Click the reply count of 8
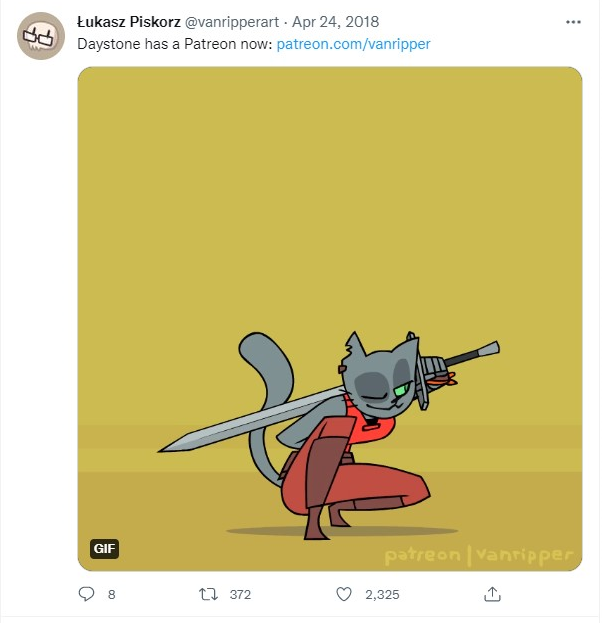Screen dimensions: 604x623 click(111, 594)
